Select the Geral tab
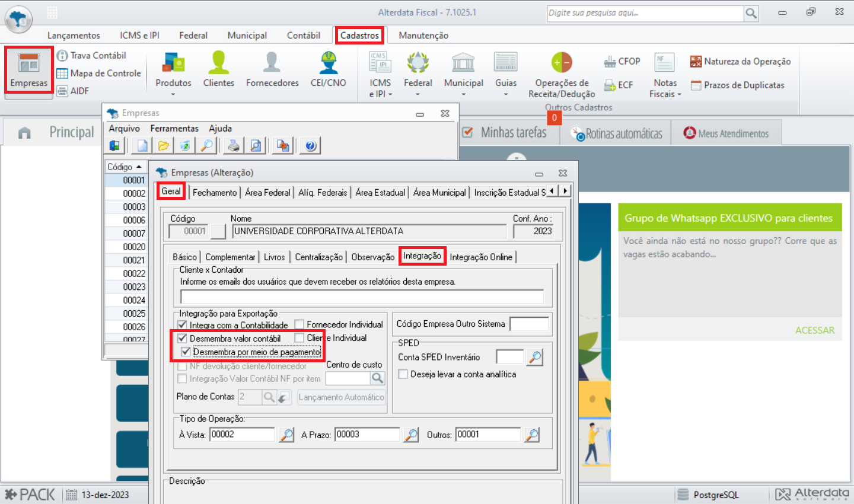 (171, 192)
